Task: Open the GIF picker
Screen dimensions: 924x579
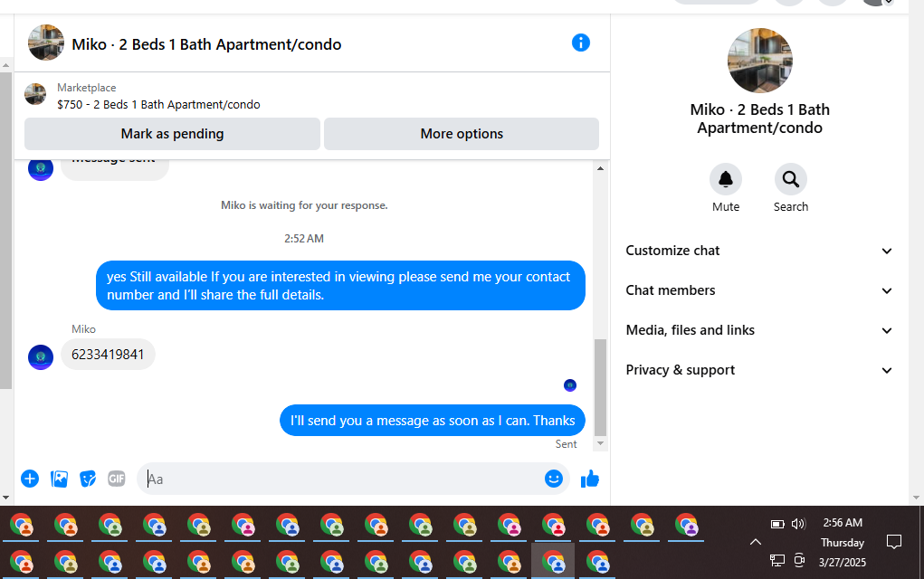Action: click(117, 479)
